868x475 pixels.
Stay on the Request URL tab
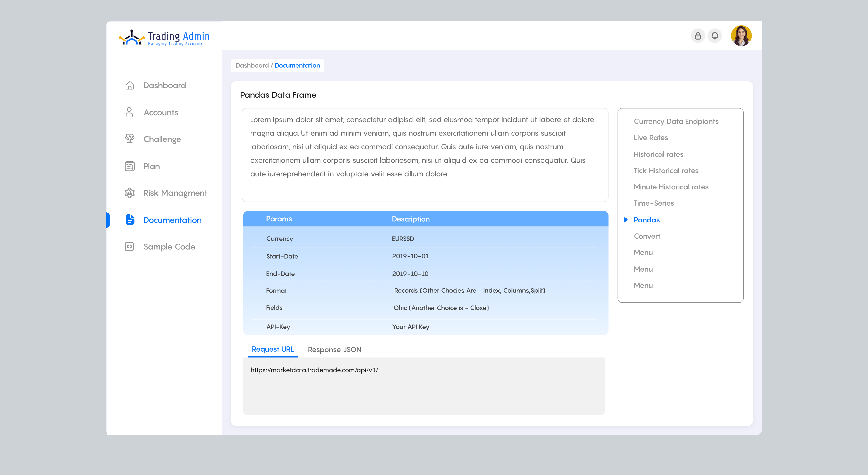tap(273, 349)
